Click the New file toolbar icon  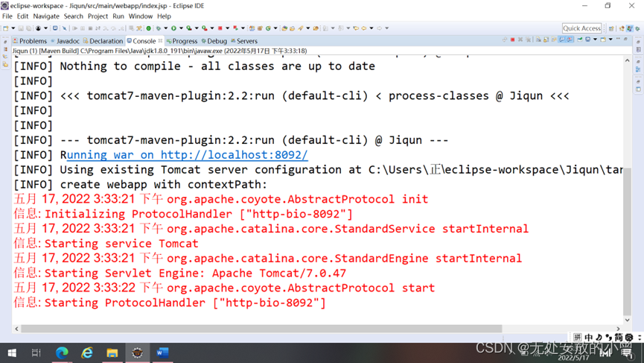[x=5, y=28]
